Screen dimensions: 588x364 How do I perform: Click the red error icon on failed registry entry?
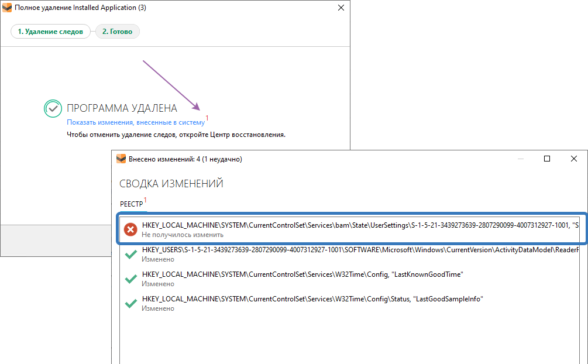(131, 229)
